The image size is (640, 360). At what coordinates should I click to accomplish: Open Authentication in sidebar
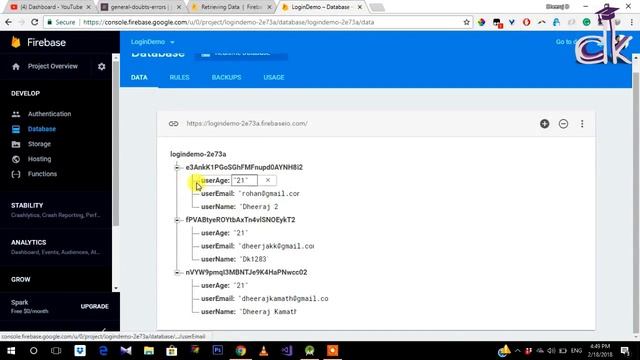pyautogui.click(x=49, y=114)
